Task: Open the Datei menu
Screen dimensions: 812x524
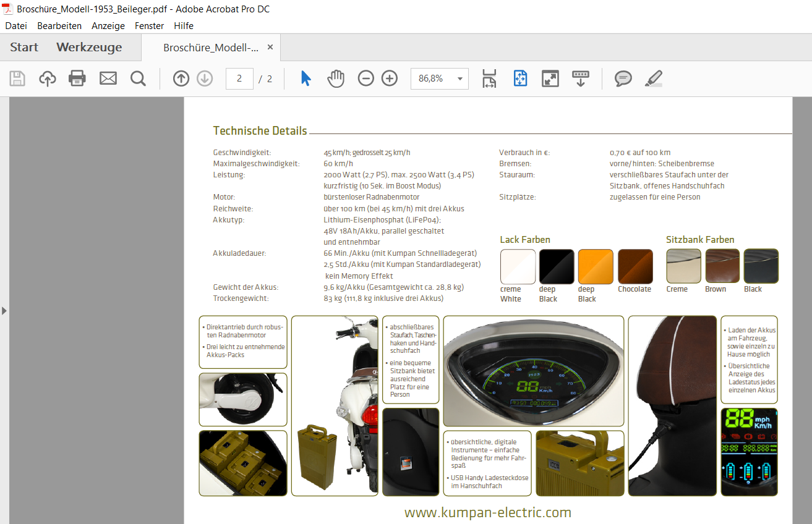Action: [x=16, y=26]
